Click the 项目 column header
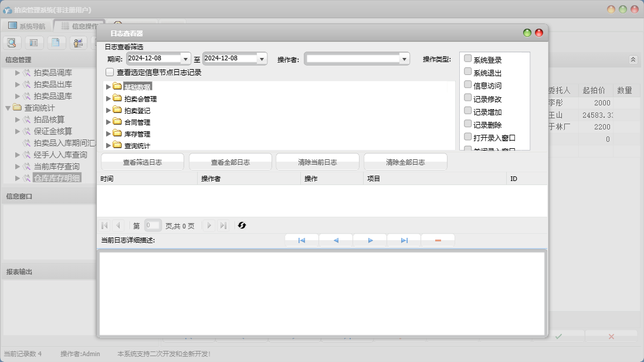This screenshot has height=362, width=644. (x=435, y=179)
